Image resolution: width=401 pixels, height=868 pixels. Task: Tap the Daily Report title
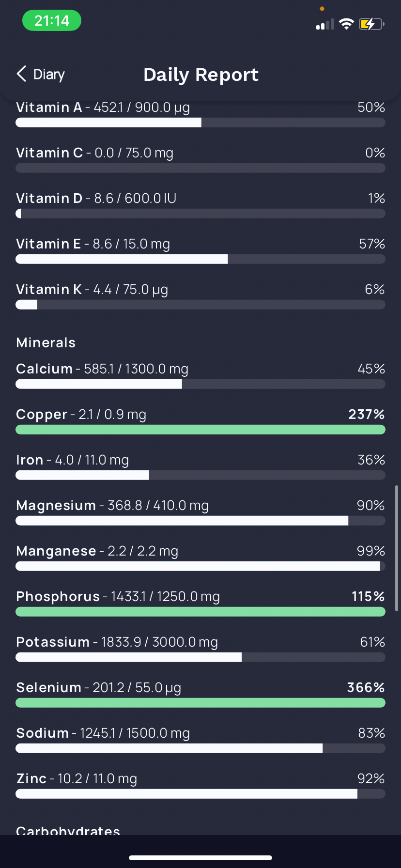click(201, 75)
